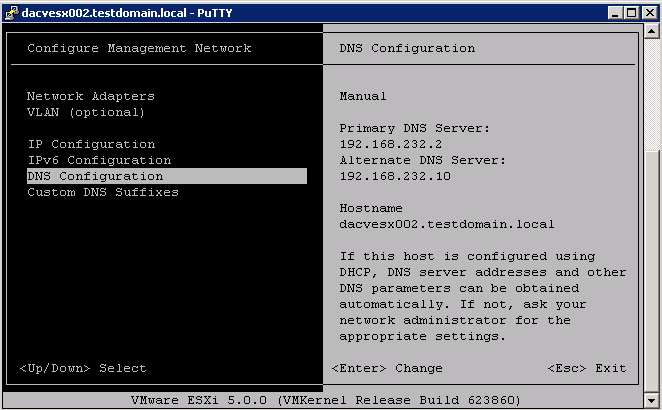Minimize the PuTTY window
This screenshot has width=662, height=410.
coord(616,13)
